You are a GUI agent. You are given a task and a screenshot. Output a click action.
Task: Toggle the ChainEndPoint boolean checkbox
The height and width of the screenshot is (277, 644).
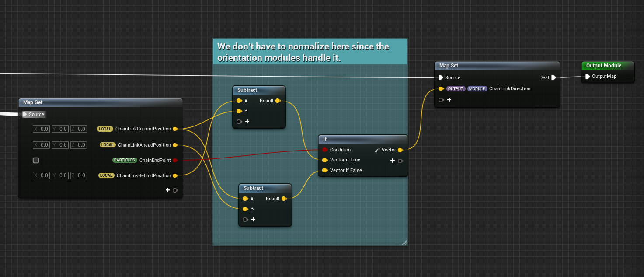(36, 160)
